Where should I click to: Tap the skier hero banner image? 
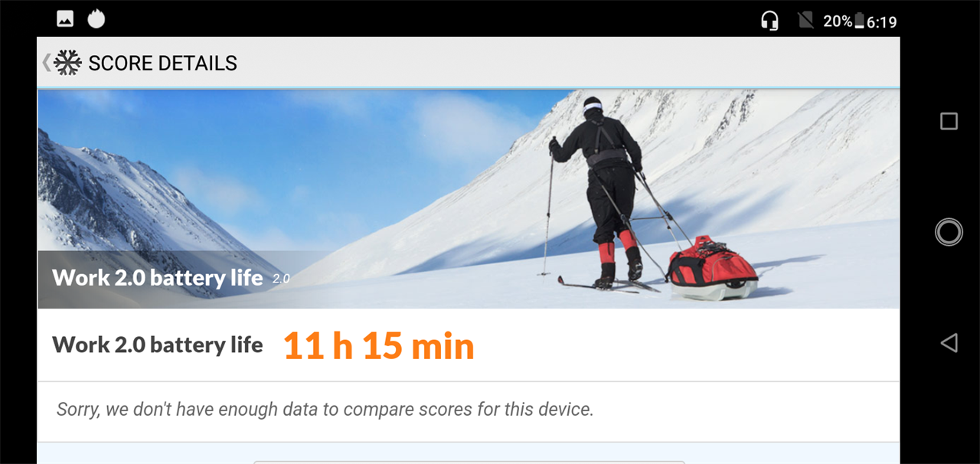pyautogui.click(x=469, y=199)
